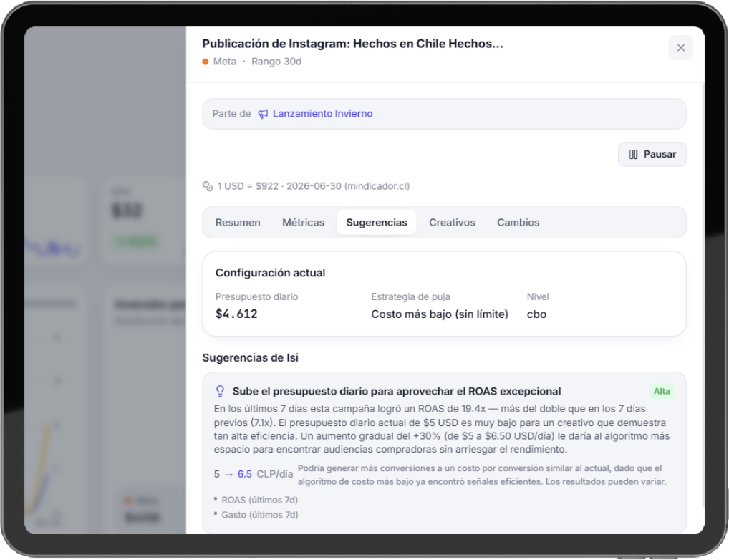Click the cbo level value
Viewport: 729px width, 560px height.
tap(536, 314)
